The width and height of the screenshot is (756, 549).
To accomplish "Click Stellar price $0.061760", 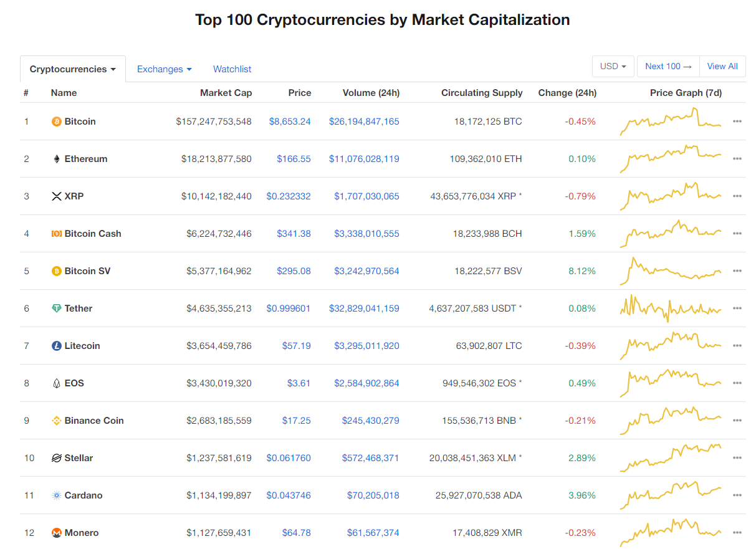I will click(289, 458).
